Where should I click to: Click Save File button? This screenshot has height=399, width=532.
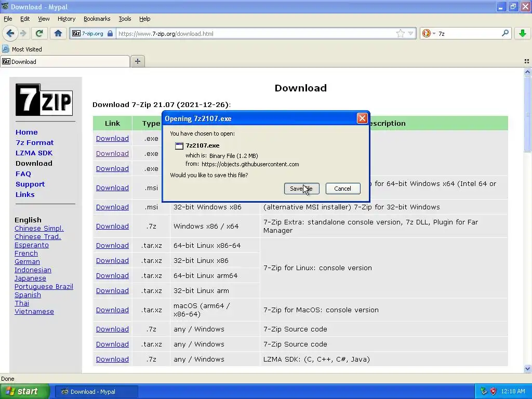coord(301,189)
